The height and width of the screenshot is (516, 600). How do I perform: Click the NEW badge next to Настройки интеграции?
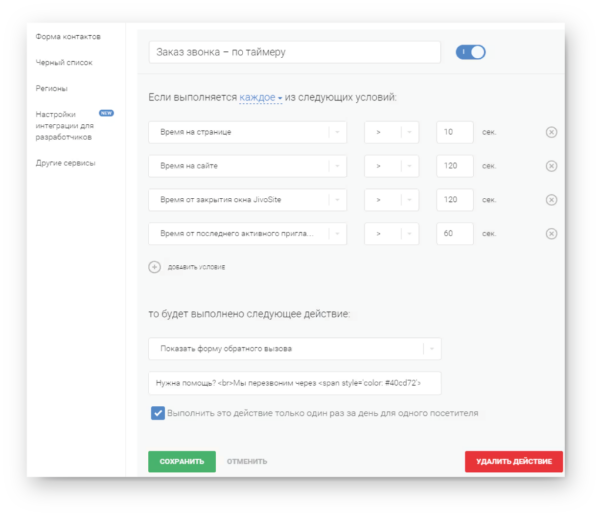[106, 113]
